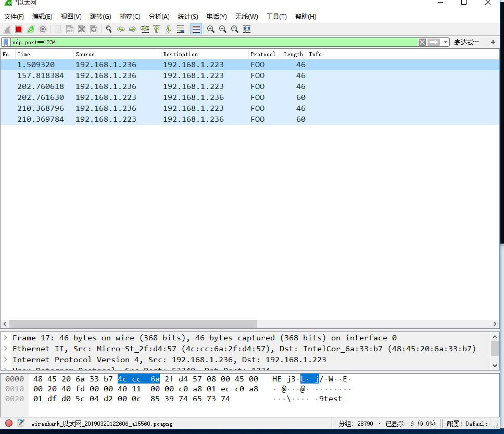Select packet row with time 1.509320
Viewport: 504px width, 434px height.
click(x=250, y=65)
